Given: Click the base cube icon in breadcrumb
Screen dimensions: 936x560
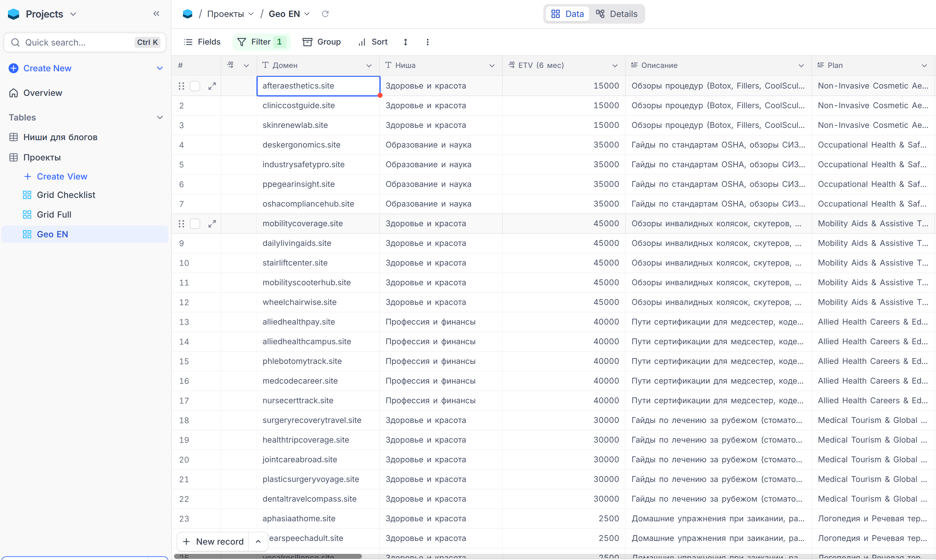Looking at the screenshot, I should 188,14.
